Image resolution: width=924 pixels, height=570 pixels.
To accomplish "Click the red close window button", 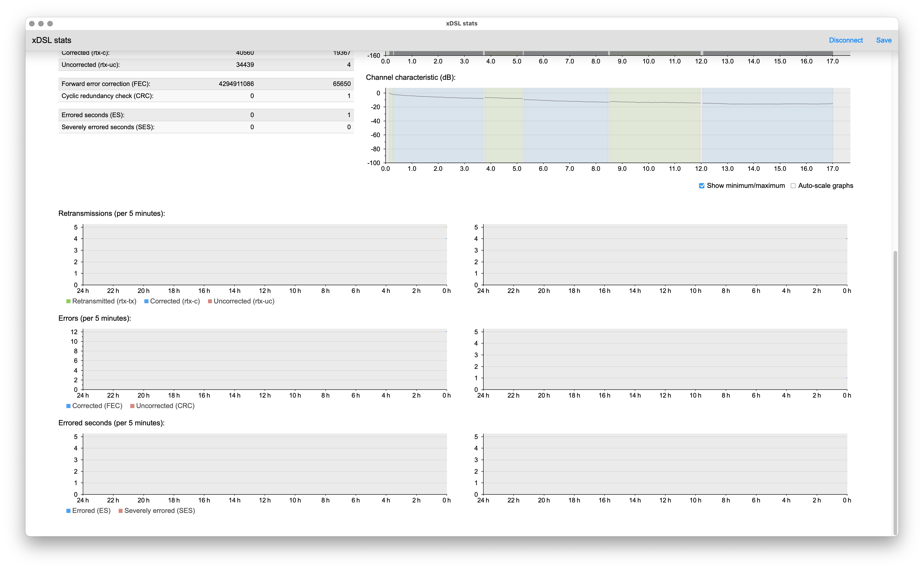I will [32, 23].
